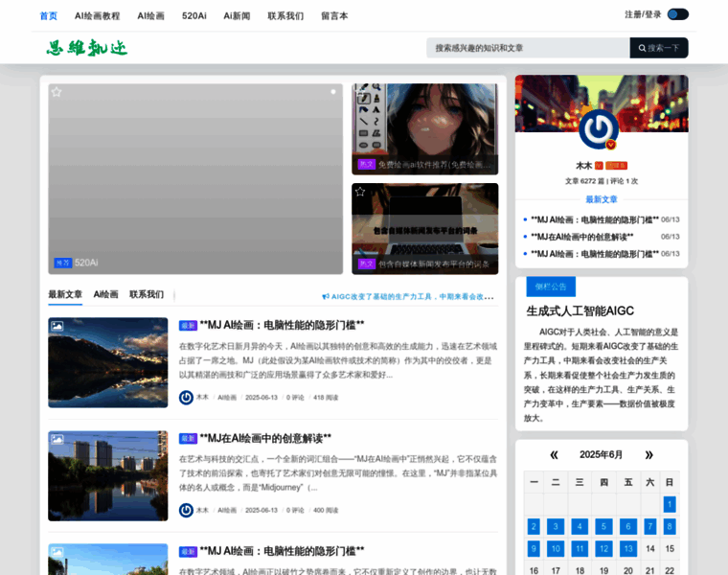Click the image icon on the third article thumbnail
This screenshot has height=575, width=728.
[x=57, y=552]
